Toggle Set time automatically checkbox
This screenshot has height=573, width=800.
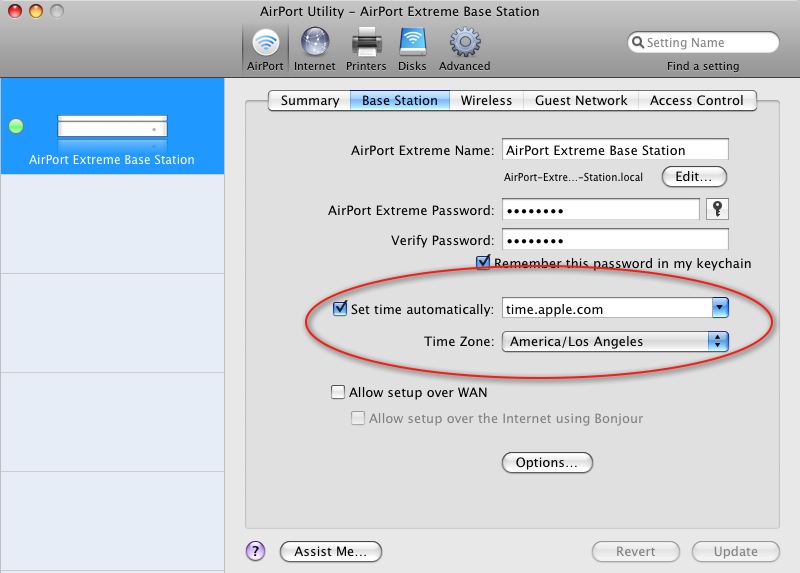coord(340,308)
